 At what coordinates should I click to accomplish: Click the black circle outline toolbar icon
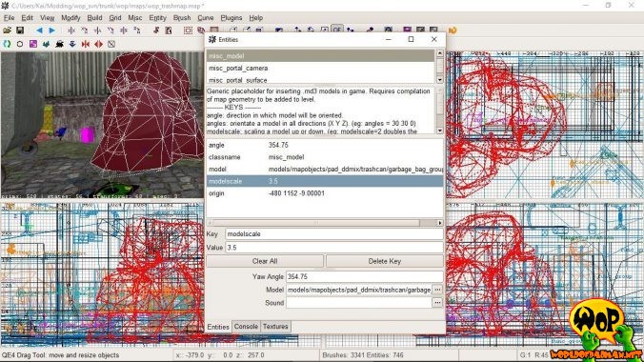click(x=20, y=44)
